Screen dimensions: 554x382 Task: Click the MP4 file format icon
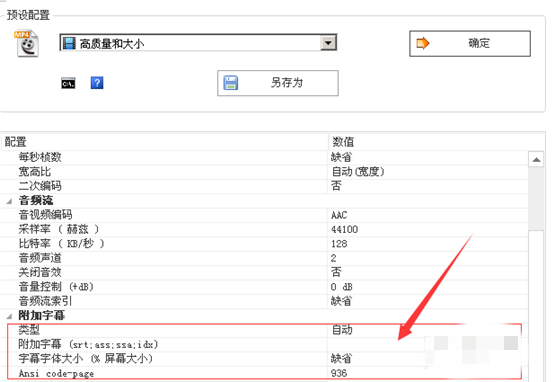(27, 44)
